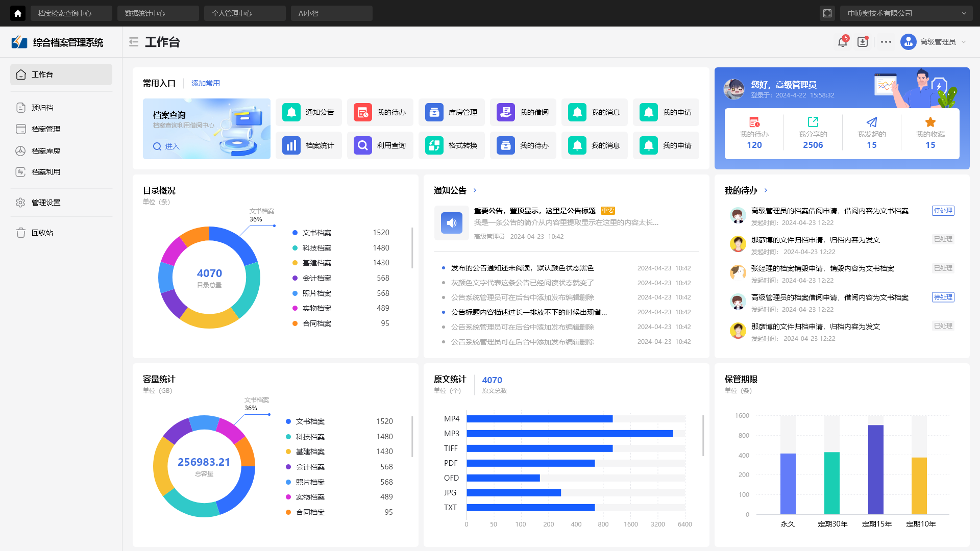The image size is (980, 551).
Task: Open the more options ellipsis icon
Action: point(886,42)
